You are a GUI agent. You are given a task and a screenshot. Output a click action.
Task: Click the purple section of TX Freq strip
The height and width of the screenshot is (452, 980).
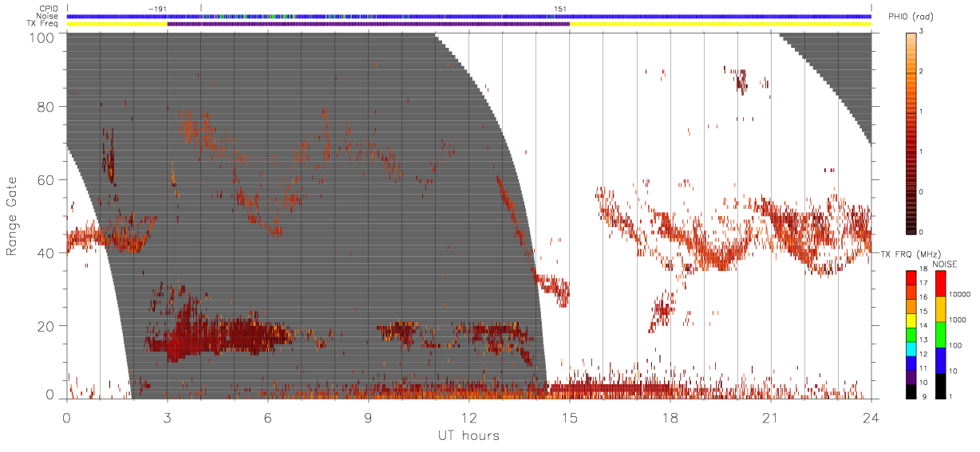tap(368, 24)
